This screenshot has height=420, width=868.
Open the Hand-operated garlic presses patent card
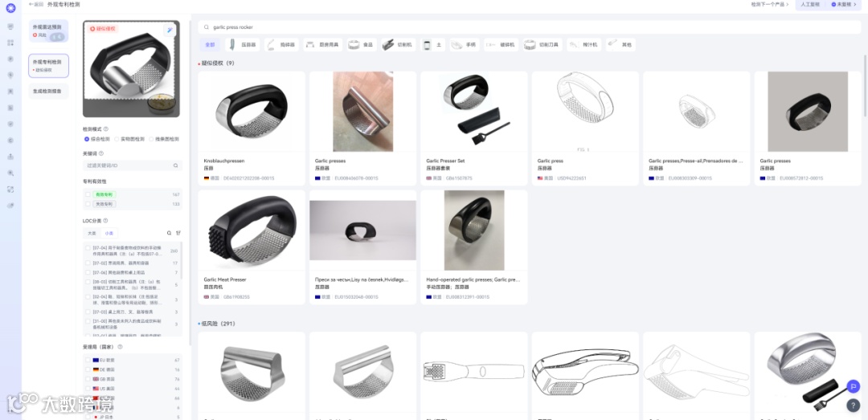coord(474,247)
